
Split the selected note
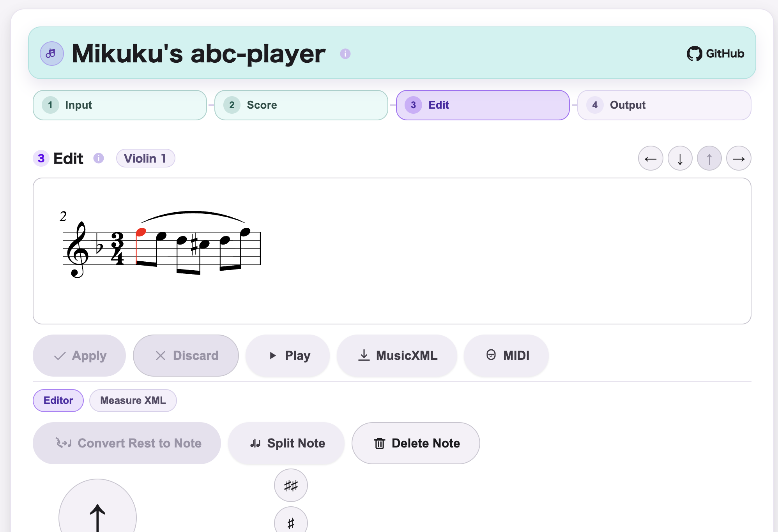(286, 443)
